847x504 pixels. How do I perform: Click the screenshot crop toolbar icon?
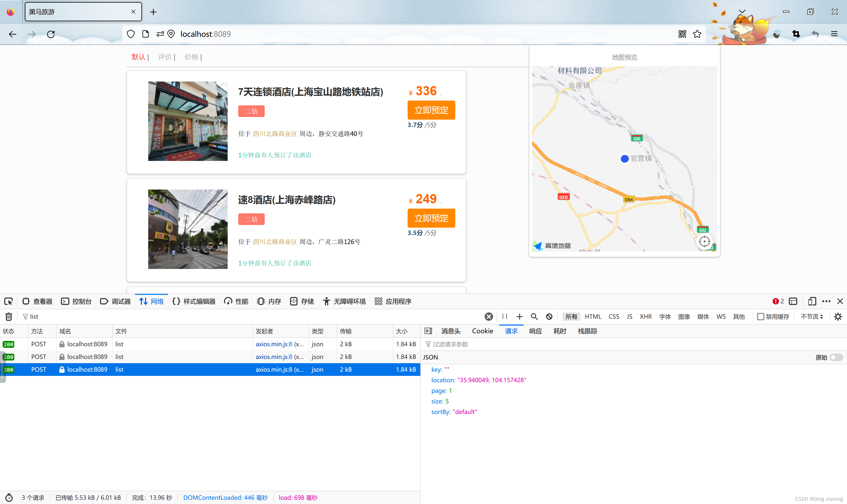coord(796,34)
